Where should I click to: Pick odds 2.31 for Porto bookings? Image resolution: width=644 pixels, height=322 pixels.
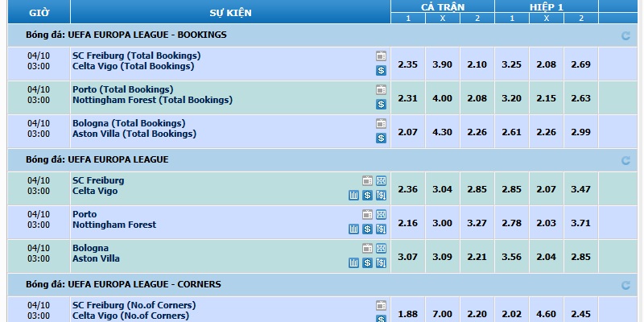click(408, 98)
